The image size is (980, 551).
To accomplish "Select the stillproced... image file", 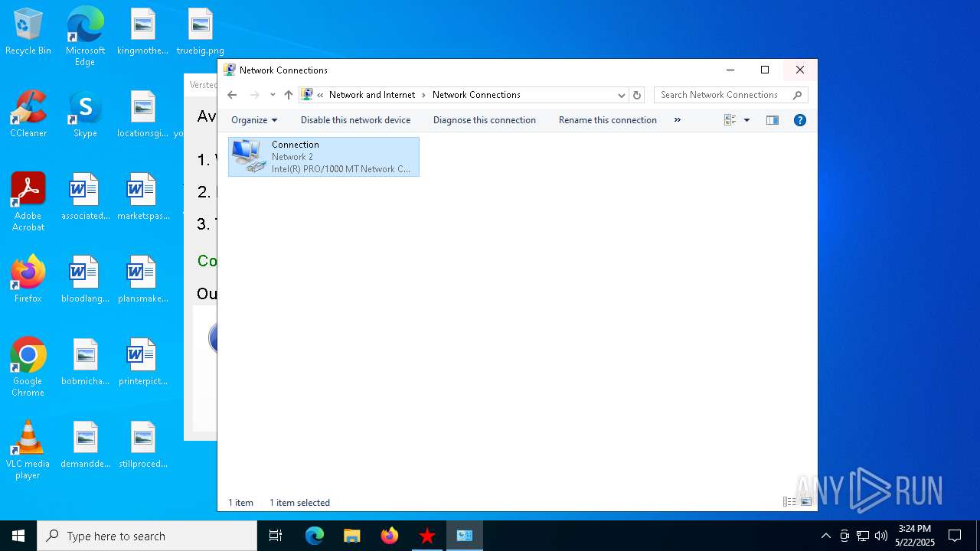I will click(x=142, y=445).
